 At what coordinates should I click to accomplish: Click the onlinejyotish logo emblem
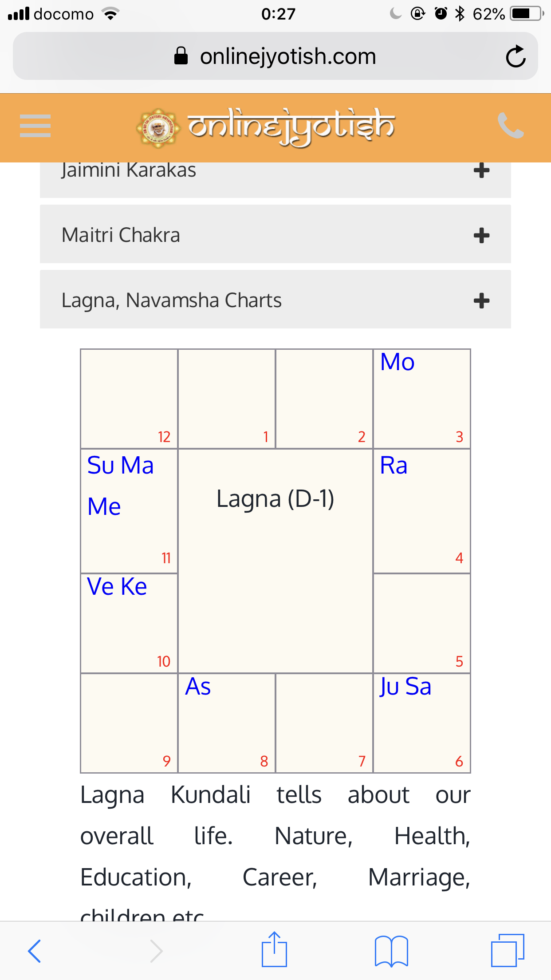click(x=157, y=128)
